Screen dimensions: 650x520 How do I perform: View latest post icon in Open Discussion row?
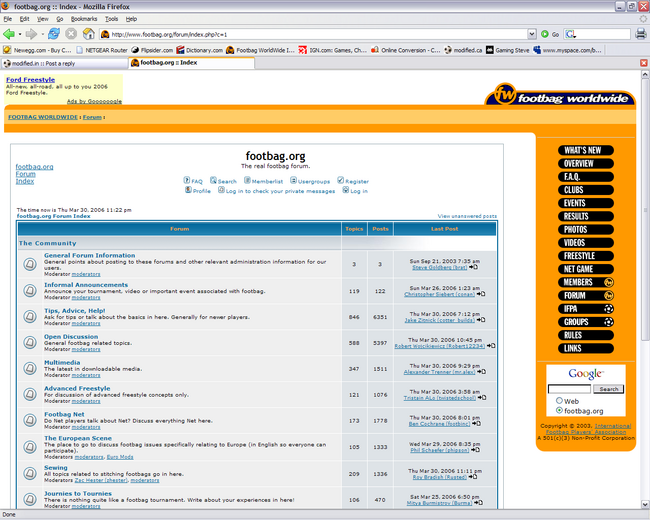[x=491, y=346]
